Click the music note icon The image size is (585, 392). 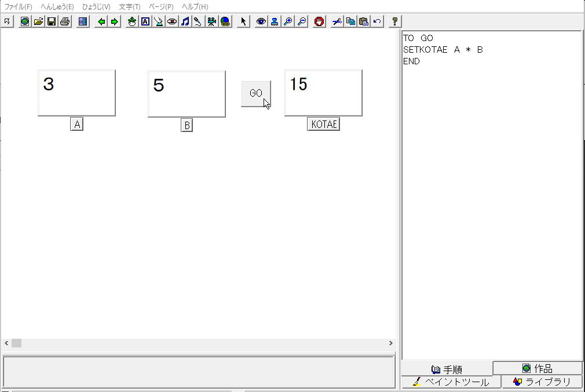click(x=185, y=21)
